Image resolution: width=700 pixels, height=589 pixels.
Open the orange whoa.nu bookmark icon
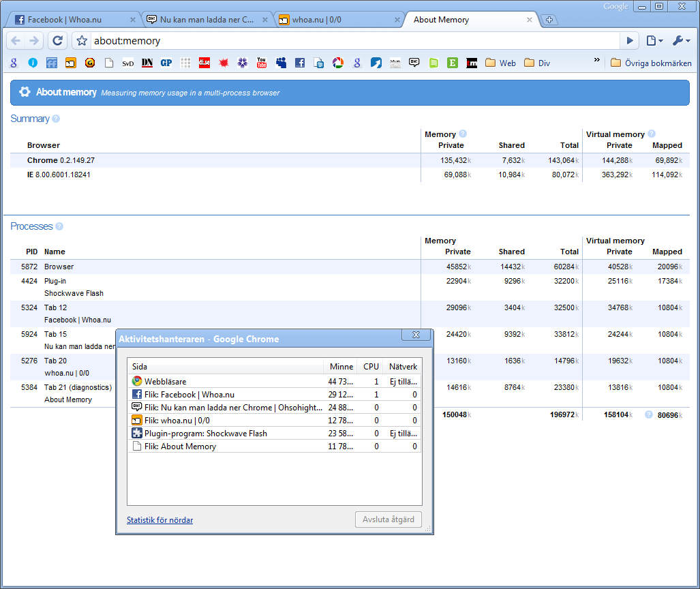(70, 63)
